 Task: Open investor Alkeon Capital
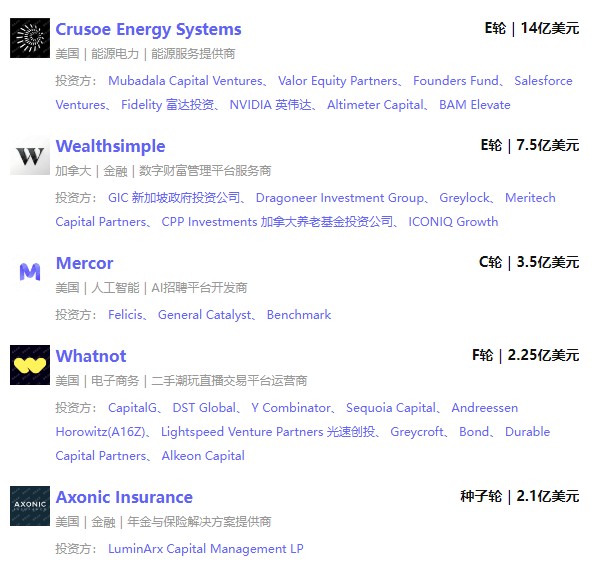click(203, 456)
